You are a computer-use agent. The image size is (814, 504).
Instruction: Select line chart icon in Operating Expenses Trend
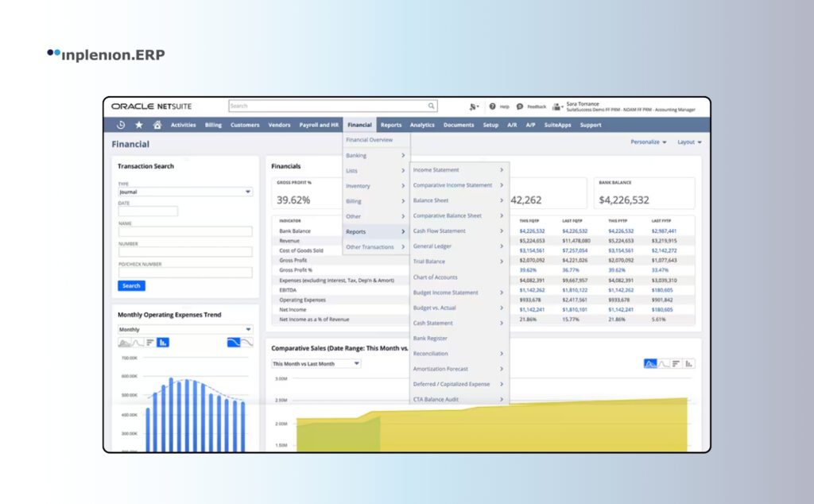tap(137, 343)
